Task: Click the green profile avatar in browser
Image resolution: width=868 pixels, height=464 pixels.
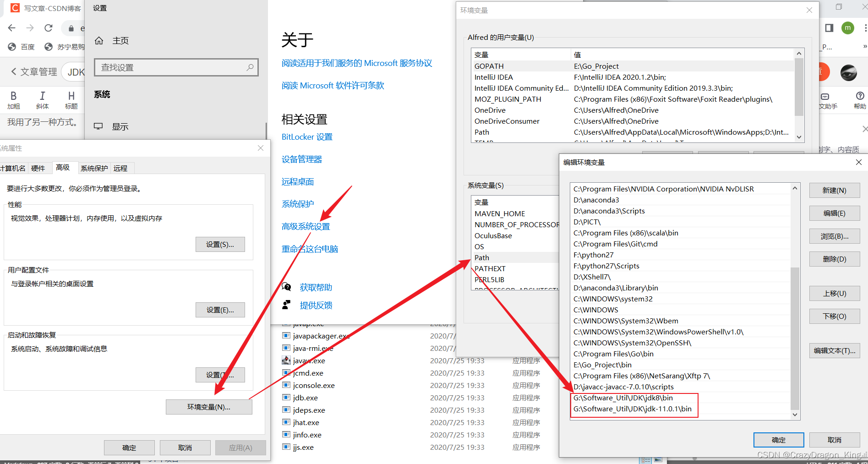Action: pos(848,28)
